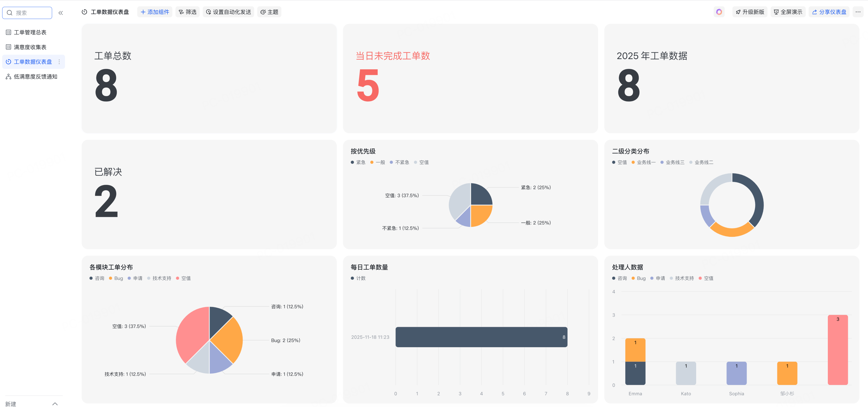Open the three-dot more options menu top right
The image size is (868, 407).
point(858,12)
